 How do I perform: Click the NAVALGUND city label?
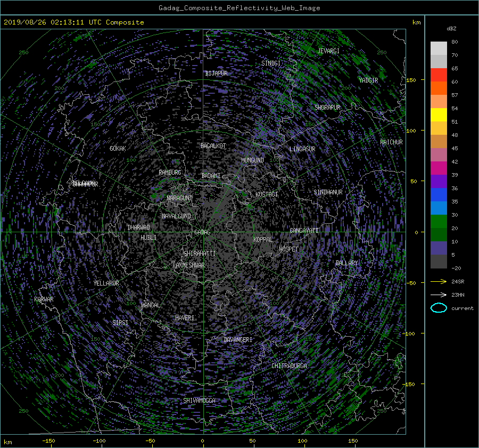click(x=176, y=216)
